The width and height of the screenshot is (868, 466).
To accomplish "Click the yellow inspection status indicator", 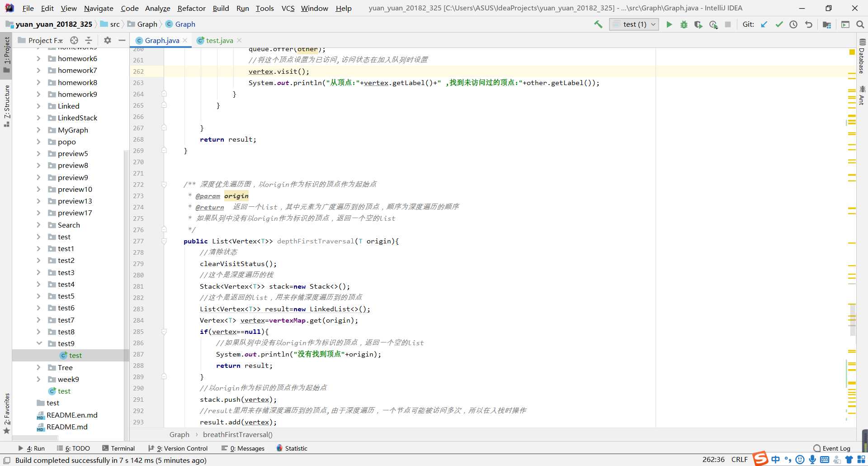I will click(852, 52).
